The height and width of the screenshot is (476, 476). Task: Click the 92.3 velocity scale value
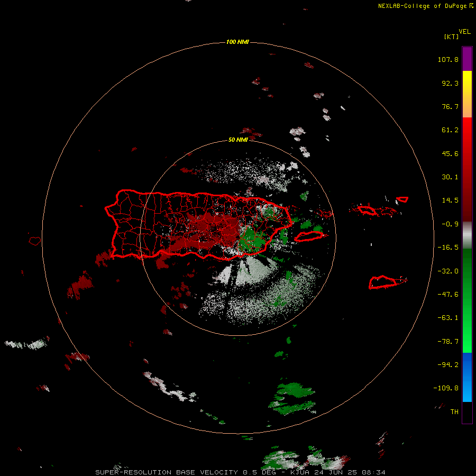tap(450, 83)
